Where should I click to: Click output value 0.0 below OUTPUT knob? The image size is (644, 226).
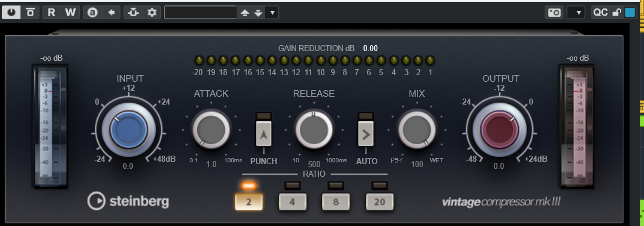[x=499, y=166]
